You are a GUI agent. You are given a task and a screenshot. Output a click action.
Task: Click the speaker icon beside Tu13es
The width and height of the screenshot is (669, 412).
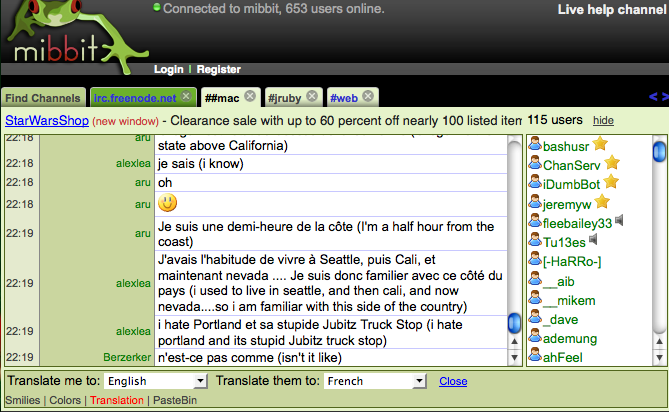tap(593, 239)
